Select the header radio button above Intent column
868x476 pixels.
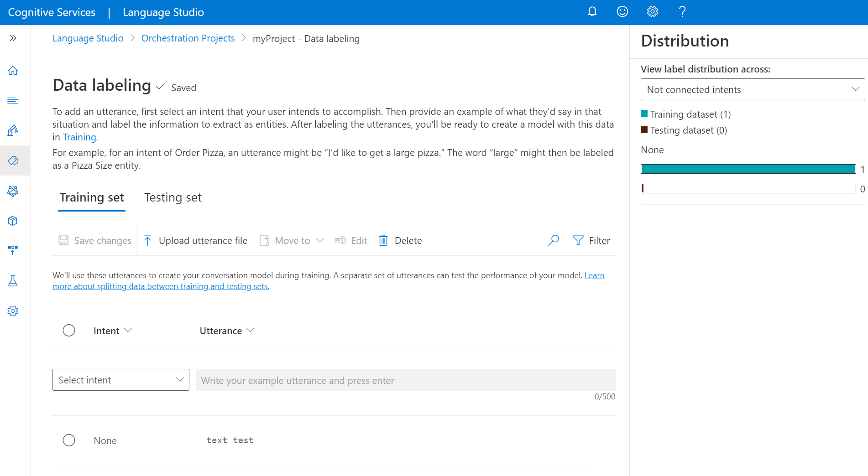click(x=69, y=330)
